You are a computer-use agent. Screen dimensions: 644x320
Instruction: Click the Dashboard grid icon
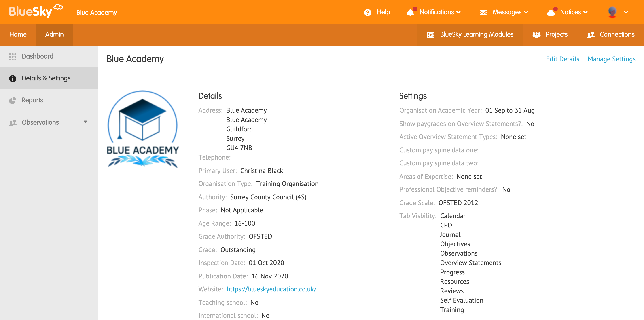click(x=13, y=57)
